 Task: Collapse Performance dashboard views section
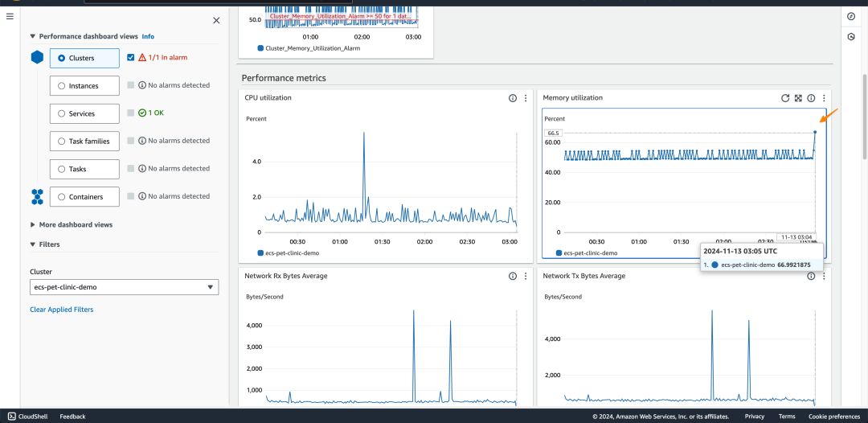click(x=33, y=36)
